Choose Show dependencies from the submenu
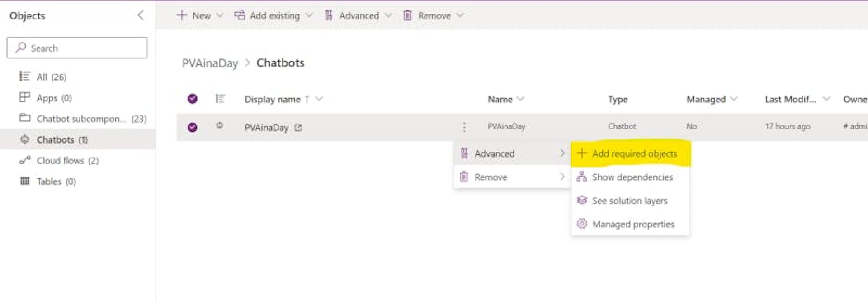The height and width of the screenshot is (302, 868). click(x=631, y=177)
